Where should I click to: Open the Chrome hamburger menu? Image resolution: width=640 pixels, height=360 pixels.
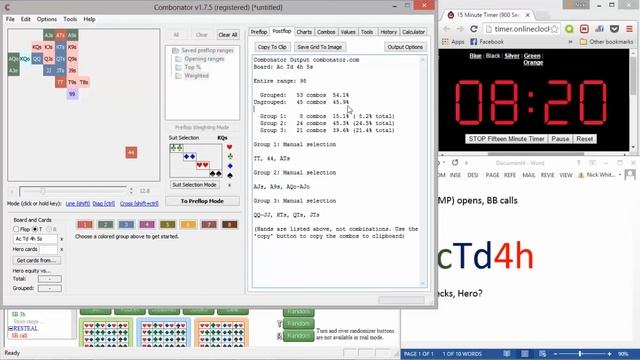pos(629,29)
